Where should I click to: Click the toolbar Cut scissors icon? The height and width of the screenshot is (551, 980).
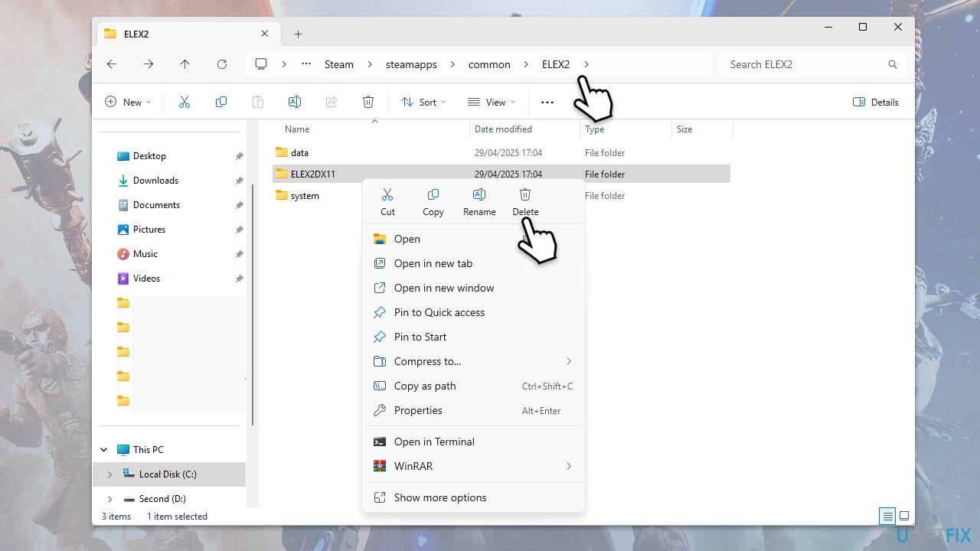coord(185,102)
